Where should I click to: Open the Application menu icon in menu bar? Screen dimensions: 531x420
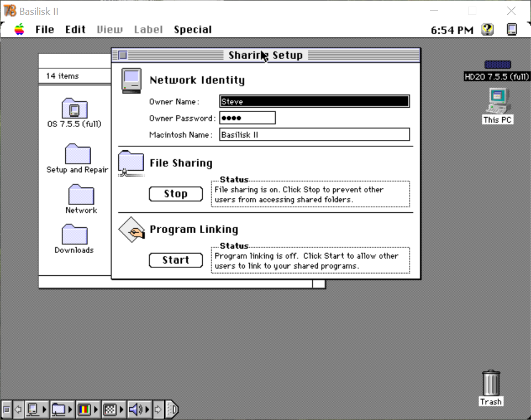(512, 29)
